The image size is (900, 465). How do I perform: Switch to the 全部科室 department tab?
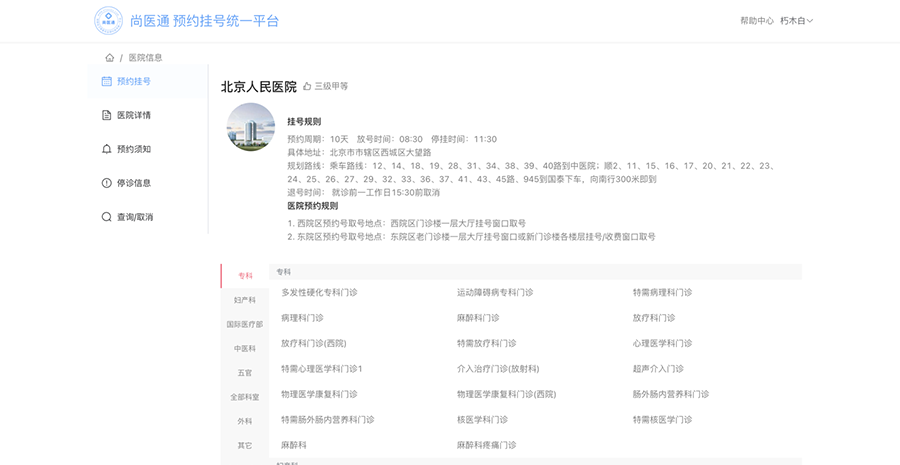245,397
